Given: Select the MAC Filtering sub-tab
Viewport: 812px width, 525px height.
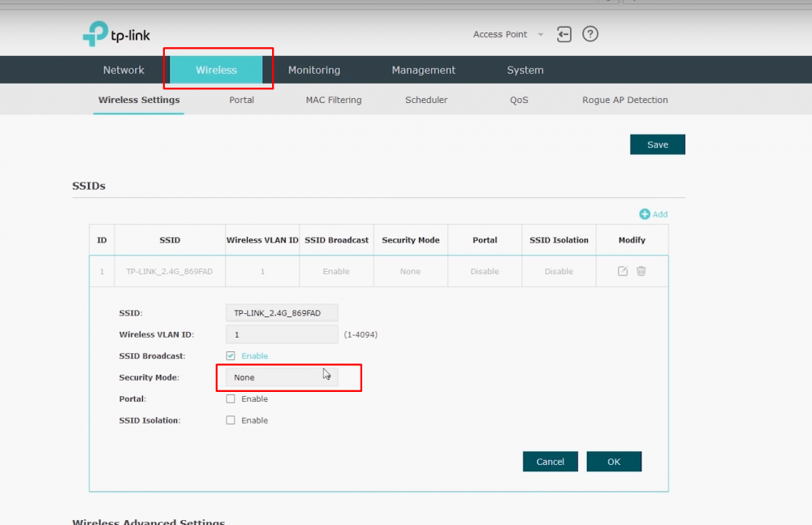Looking at the screenshot, I should 334,100.
